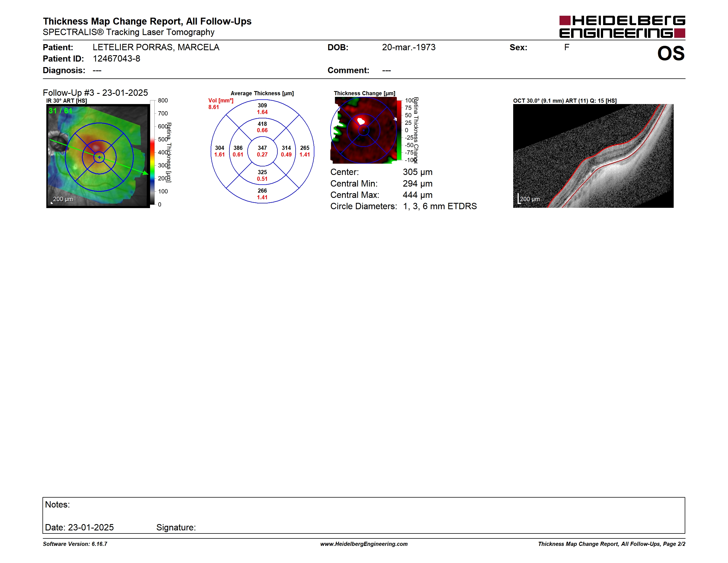The height and width of the screenshot is (563, 728).
Task: Select the report title 'Thickness Map Change Report, All Follow-Ups'
Action: 147,21
